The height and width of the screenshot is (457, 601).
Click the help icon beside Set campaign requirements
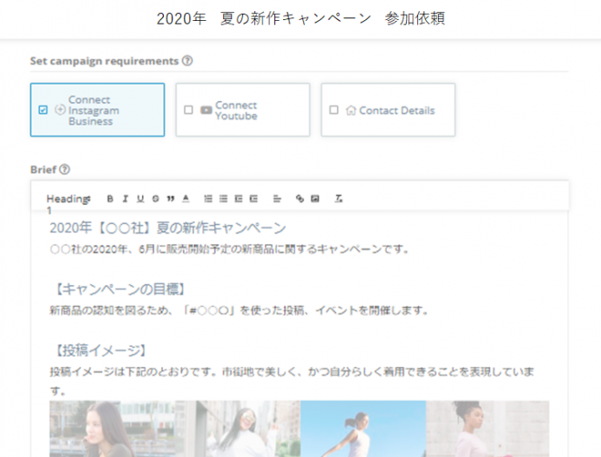pyautogui.click(x=188, y=61)
